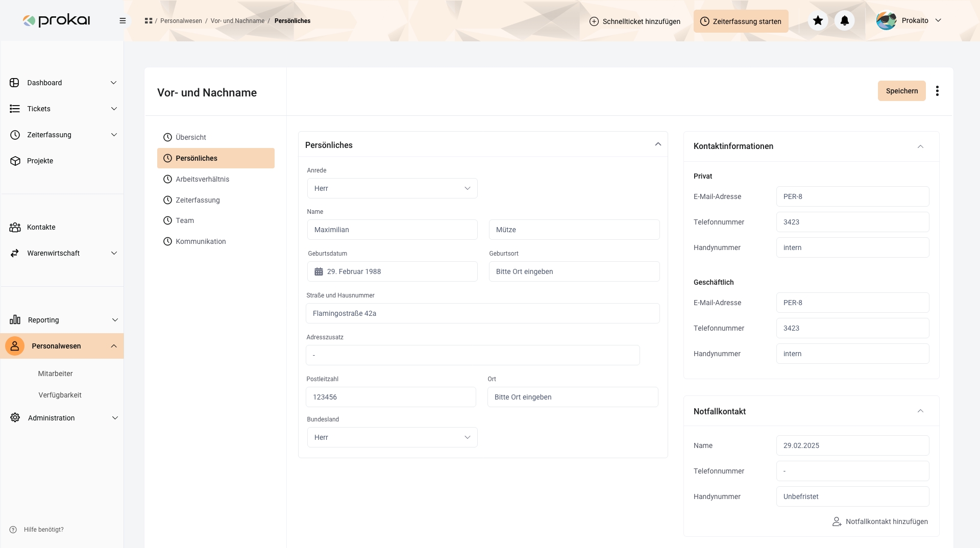This screenshot has height=548, width=980.
Task: Click the star favorites icon
Action: (x=818, y=21)
